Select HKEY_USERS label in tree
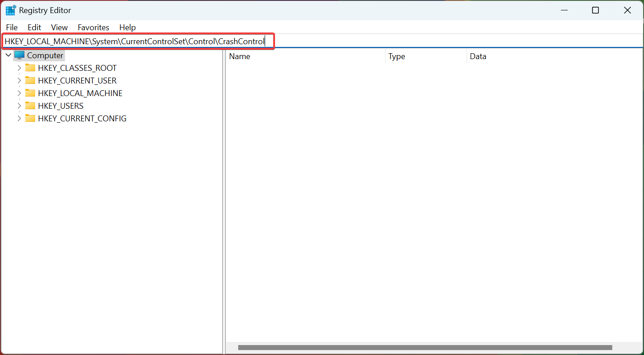644x355 pixels. click(61, 106)
